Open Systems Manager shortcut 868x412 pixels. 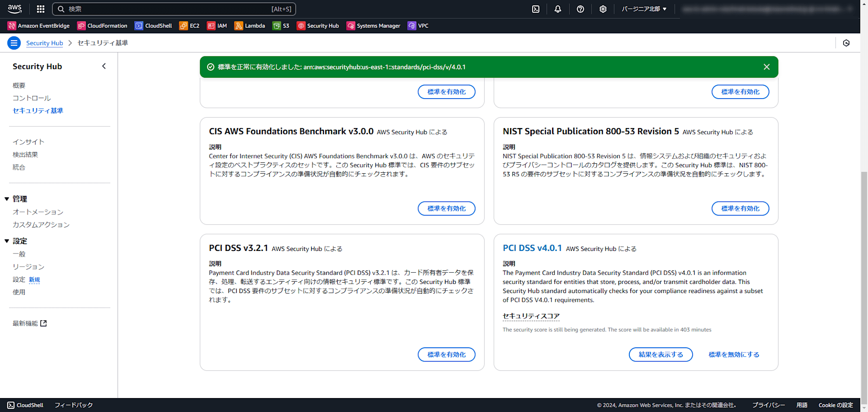pyautogui.click(x=373, y=26)
